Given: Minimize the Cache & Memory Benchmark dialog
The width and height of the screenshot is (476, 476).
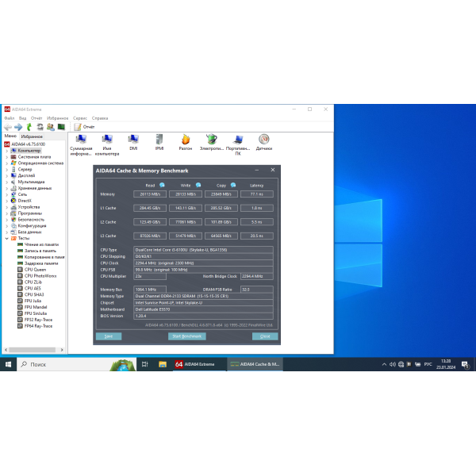Looking at the screenshot, I should coord(257,171).
